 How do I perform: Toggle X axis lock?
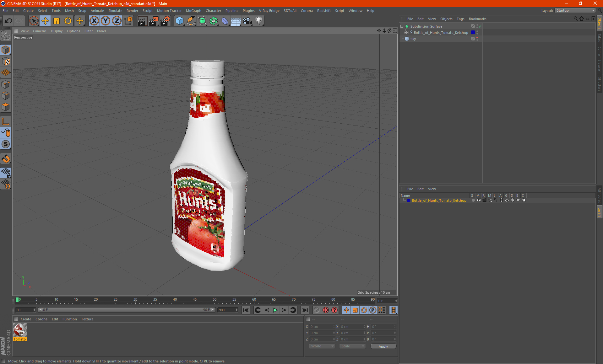(94, 21)
